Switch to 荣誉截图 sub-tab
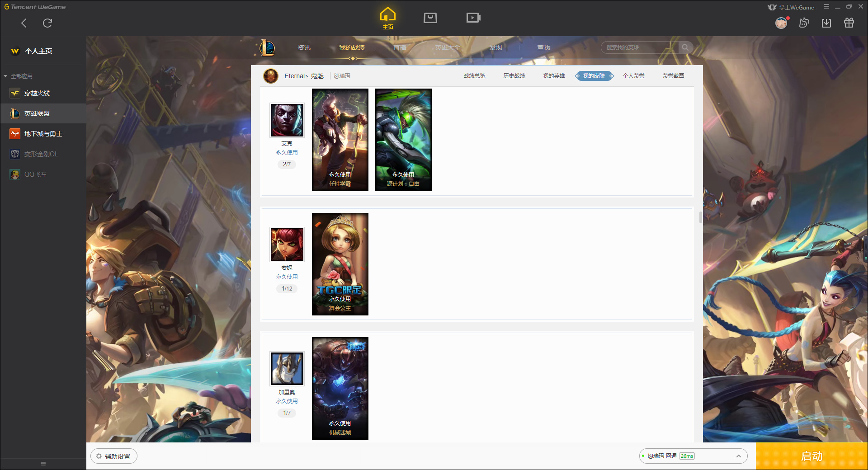868x470 pixels. (673, 76)
